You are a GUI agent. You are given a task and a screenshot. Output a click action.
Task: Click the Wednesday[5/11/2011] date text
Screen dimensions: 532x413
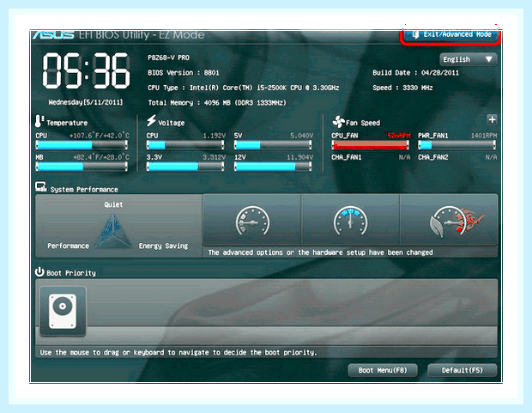click(86, 102)
